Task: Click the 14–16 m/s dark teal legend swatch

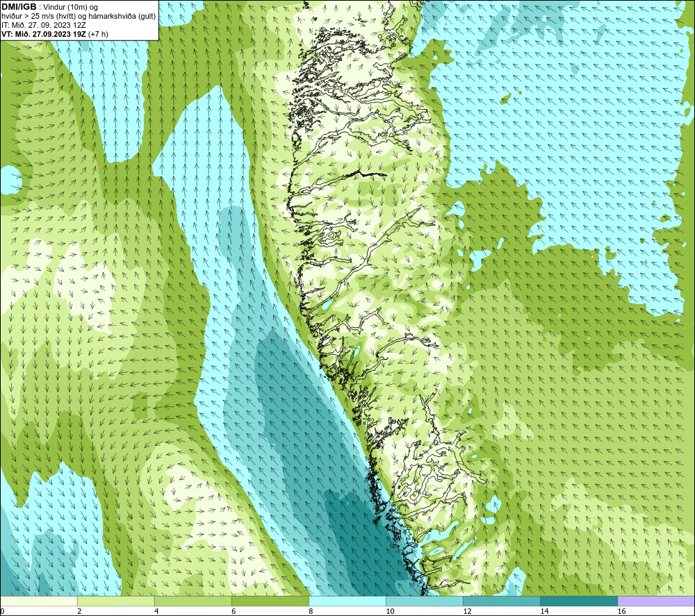Action: (x=578, y=601)
